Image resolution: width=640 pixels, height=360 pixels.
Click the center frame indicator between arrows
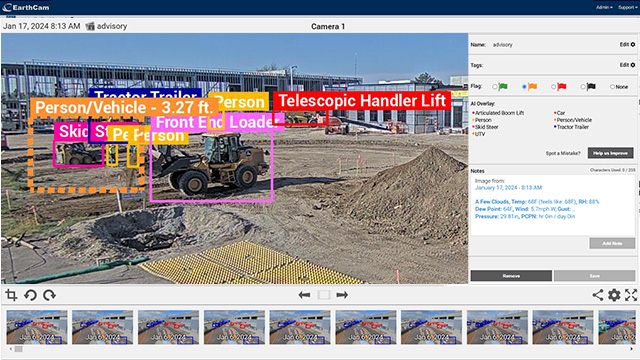pyautogui.click(x=324, y=295)
